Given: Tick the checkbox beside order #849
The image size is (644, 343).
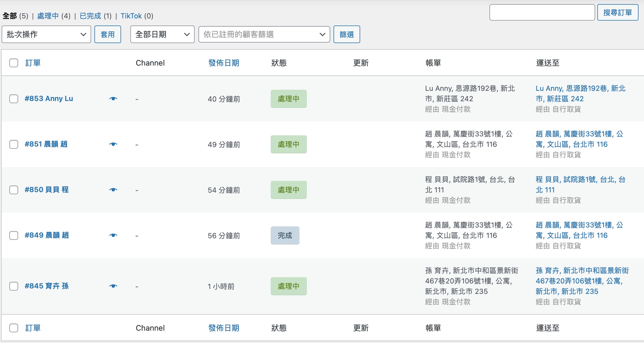Looking at the screenshot, I should click(x=14, y=235).
